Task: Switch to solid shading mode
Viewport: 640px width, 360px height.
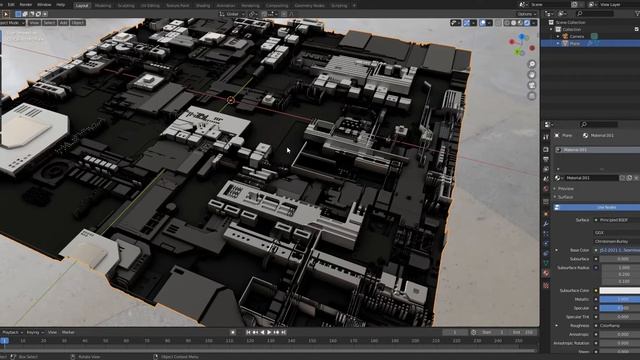Action: (513, 23)
